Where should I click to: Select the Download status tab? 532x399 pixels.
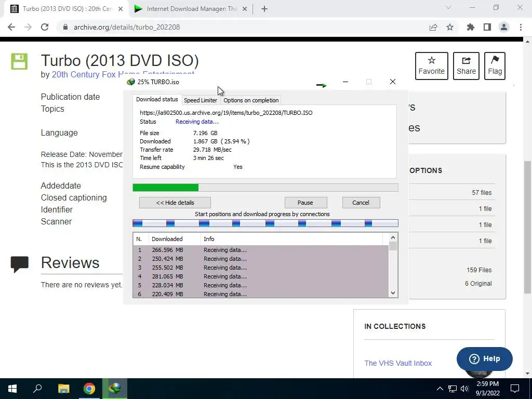tap(157, 99)
